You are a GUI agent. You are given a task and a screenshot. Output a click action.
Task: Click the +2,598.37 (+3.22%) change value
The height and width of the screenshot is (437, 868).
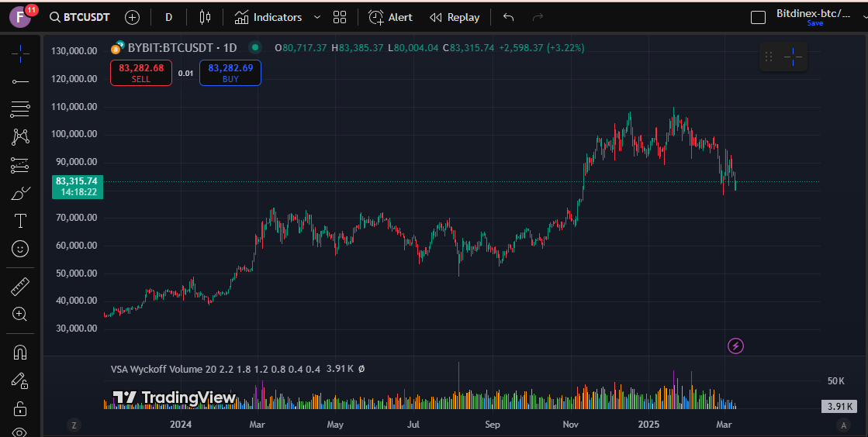tap(541, 47)
